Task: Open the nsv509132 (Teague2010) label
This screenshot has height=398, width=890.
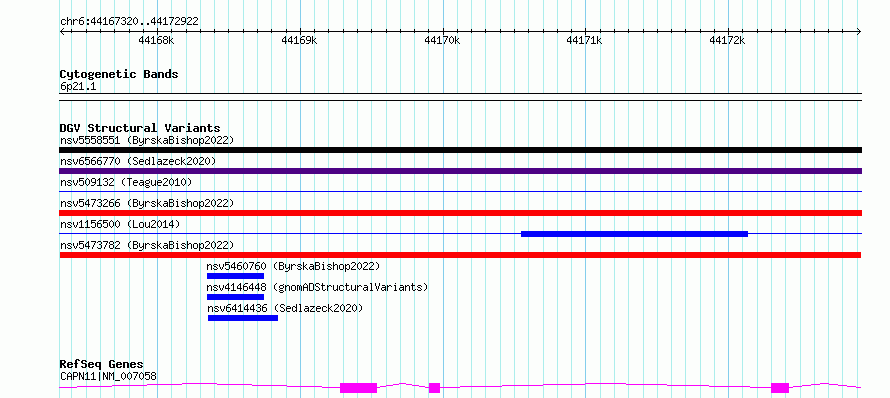Action: (x=126, y=182)
